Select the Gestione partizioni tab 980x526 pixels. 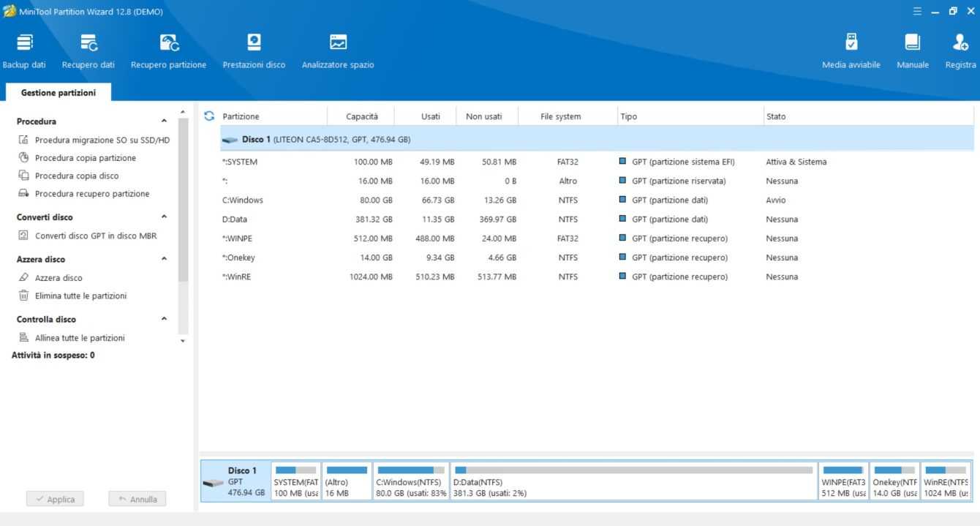(59, 93)
